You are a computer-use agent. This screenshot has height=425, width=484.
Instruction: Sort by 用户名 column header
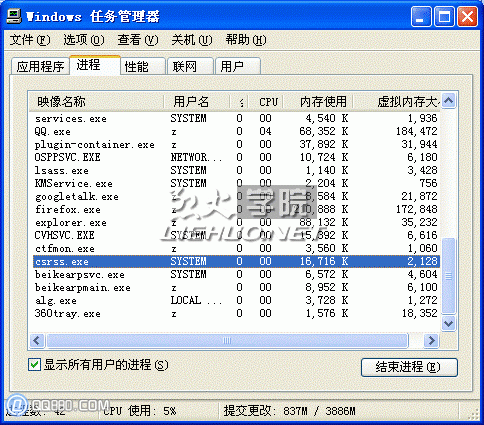197,102
